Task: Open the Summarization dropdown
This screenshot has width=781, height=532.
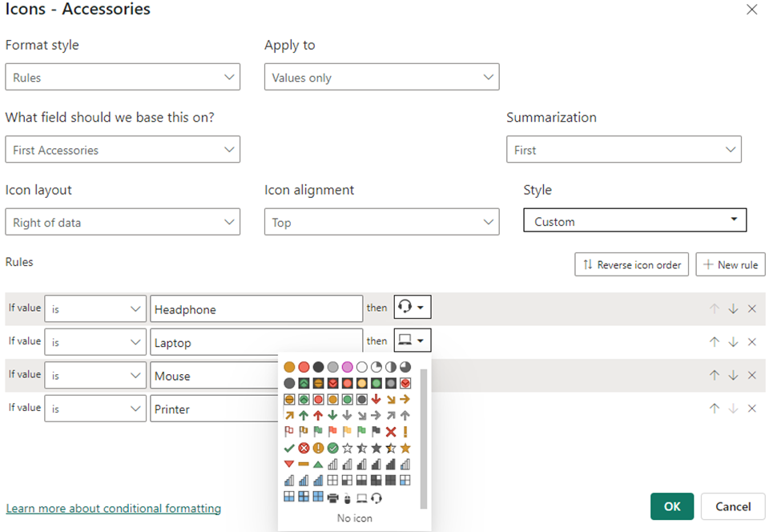Action: pos(624,149)
